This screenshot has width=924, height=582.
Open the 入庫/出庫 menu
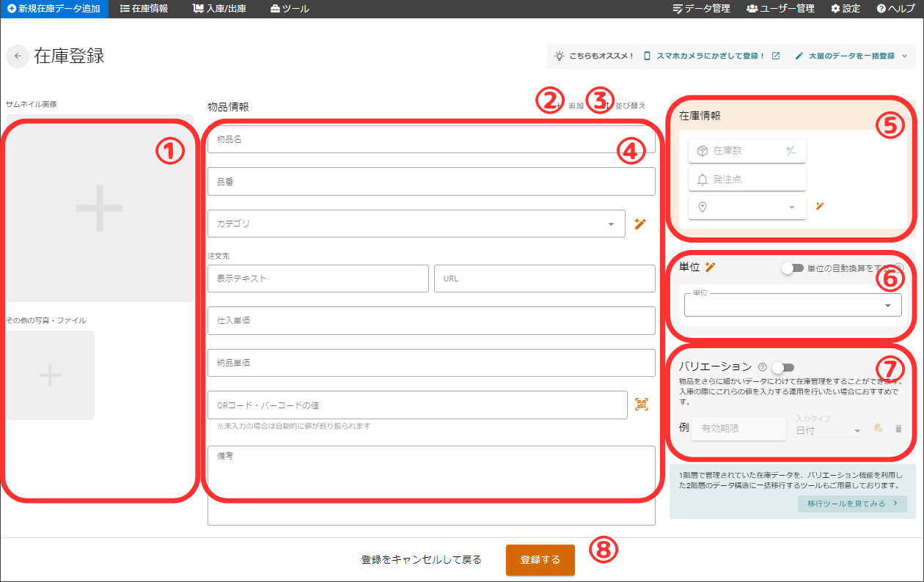point(219,9)
